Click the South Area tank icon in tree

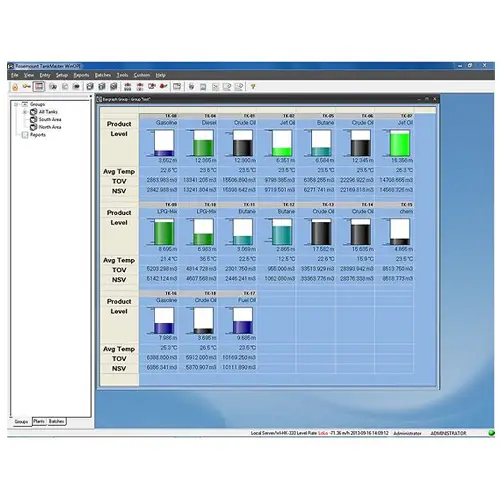coord(33,119)
